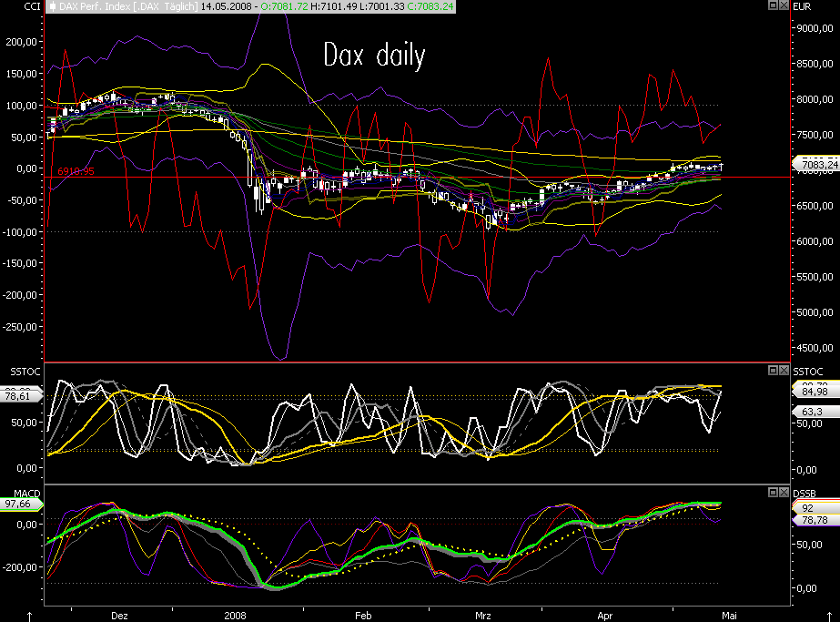Click the 5000,00 EUR price scale value
This screenshot has height=622, width=840.
[x=815, y=312]
